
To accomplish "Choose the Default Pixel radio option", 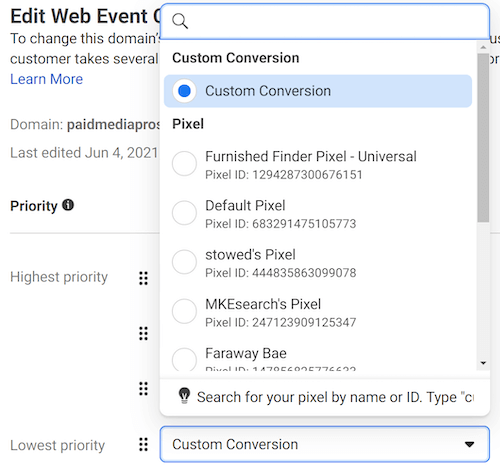I will 184,213.
